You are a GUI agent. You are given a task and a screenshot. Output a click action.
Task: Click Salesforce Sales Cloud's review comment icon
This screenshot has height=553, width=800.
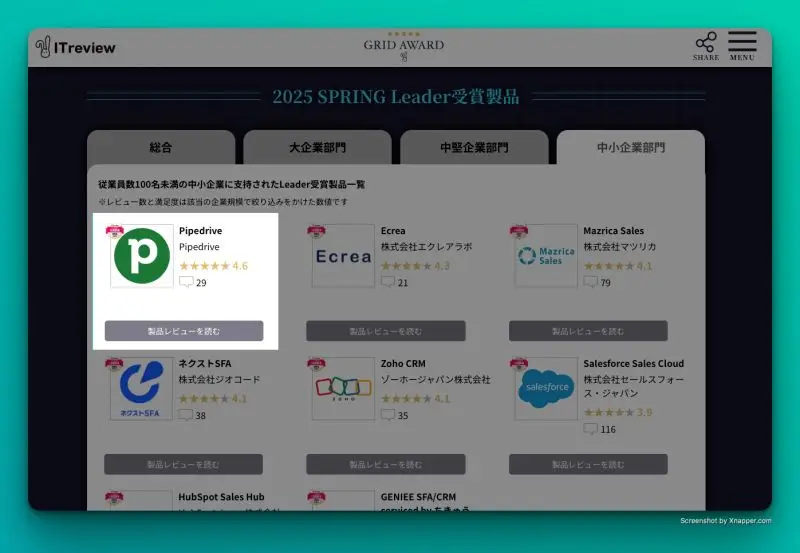(x=590, y=429)
